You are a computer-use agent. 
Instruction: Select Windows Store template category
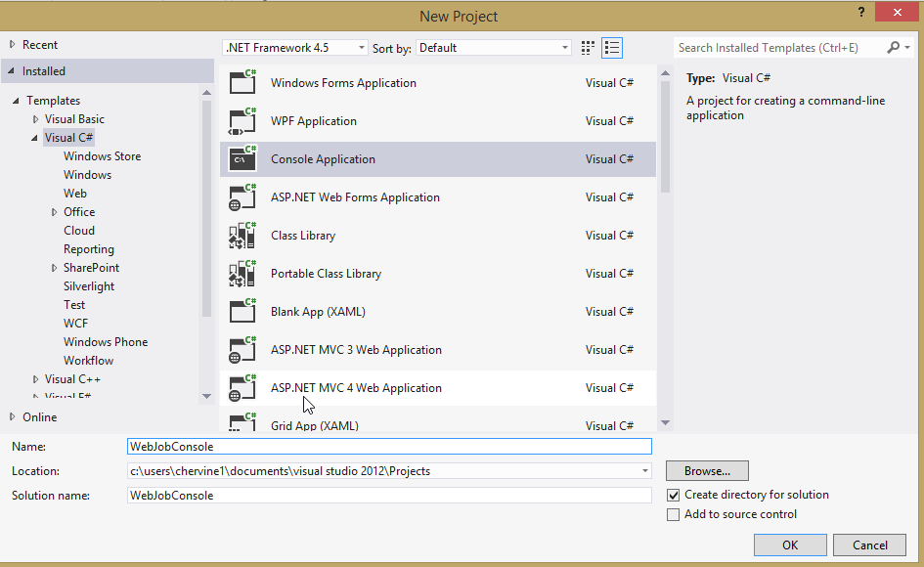[x=102, y=156]
